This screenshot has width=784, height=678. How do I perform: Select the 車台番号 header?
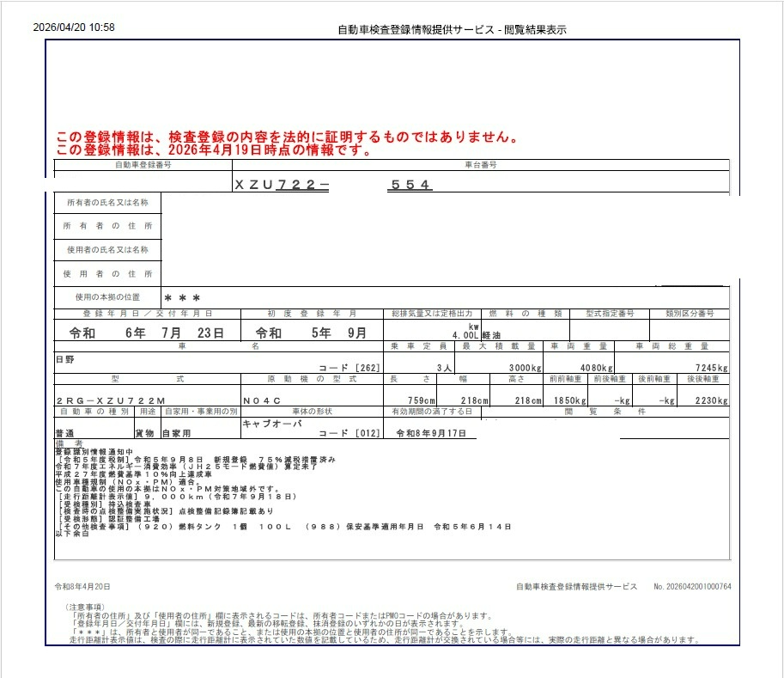pos(481,165)
